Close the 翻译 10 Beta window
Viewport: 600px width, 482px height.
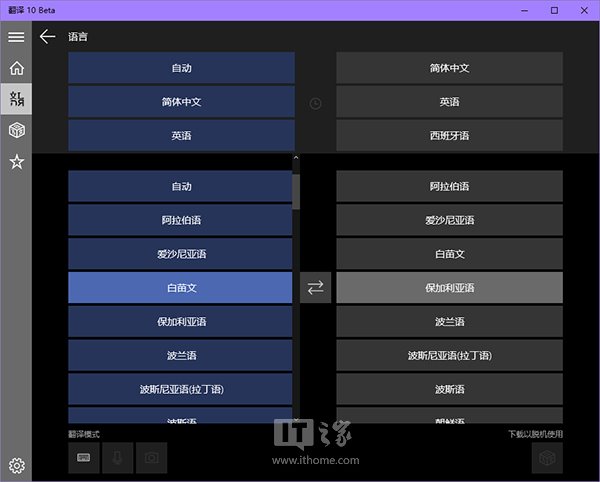(584, 10)
